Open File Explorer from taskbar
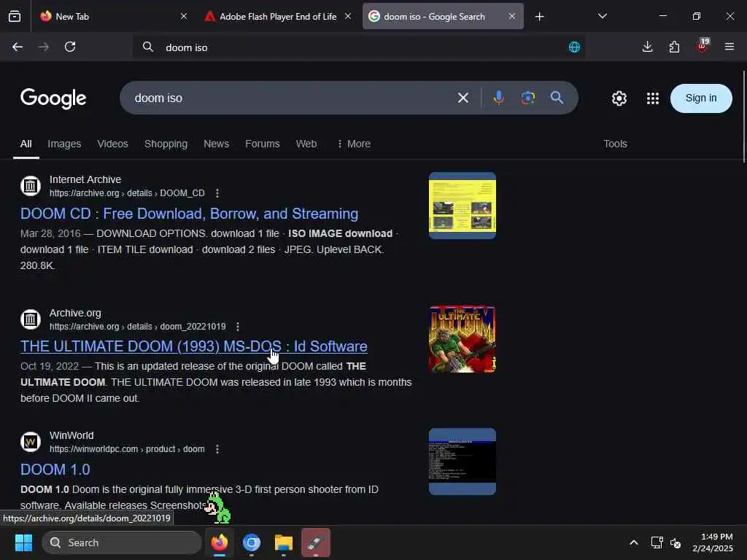 click(x=284, y=542)
